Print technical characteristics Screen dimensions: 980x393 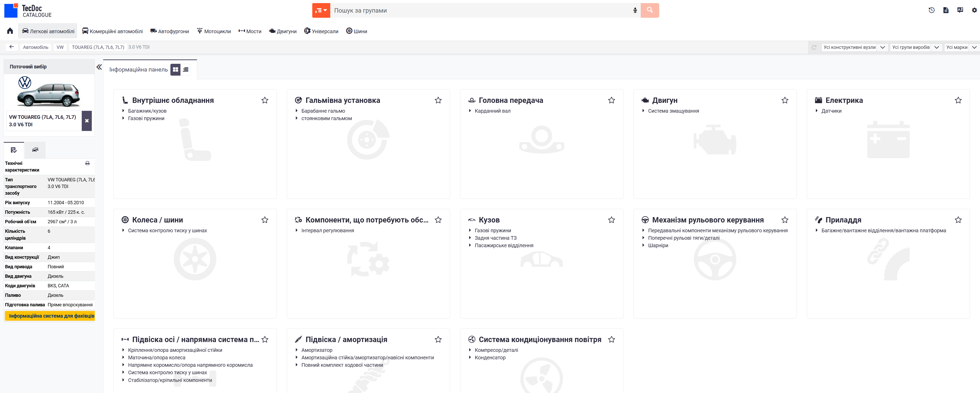tap(87, 163)
